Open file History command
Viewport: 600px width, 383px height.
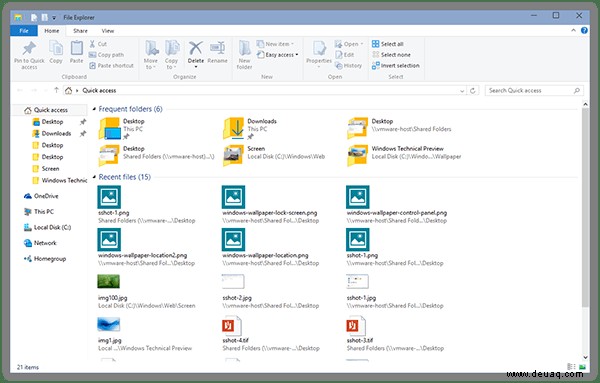tap(348, 65)
